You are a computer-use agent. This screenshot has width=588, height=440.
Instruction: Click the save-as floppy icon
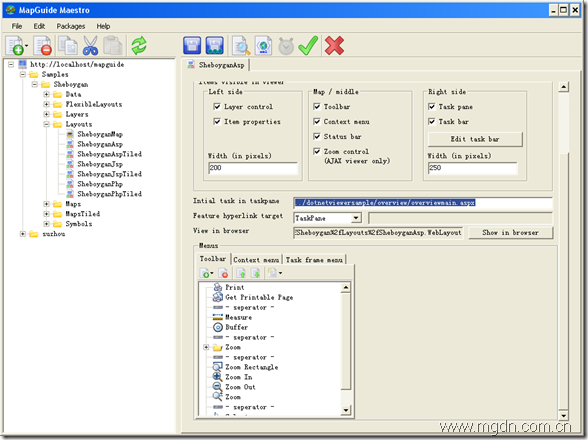(214, 45)
